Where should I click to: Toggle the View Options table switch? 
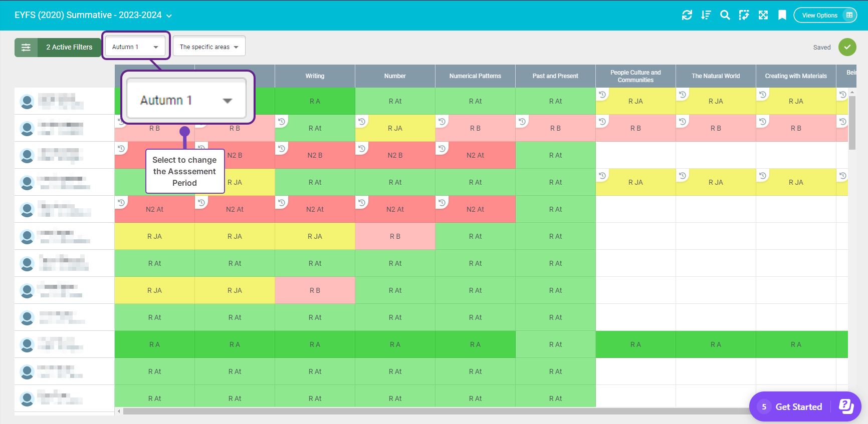click(x=849, y=15)
